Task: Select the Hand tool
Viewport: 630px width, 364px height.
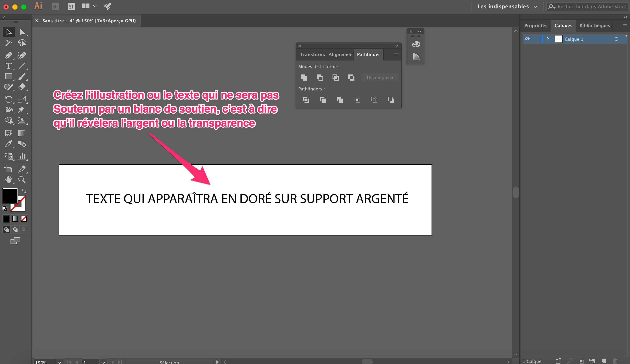Action: click(x=9, y=180)
